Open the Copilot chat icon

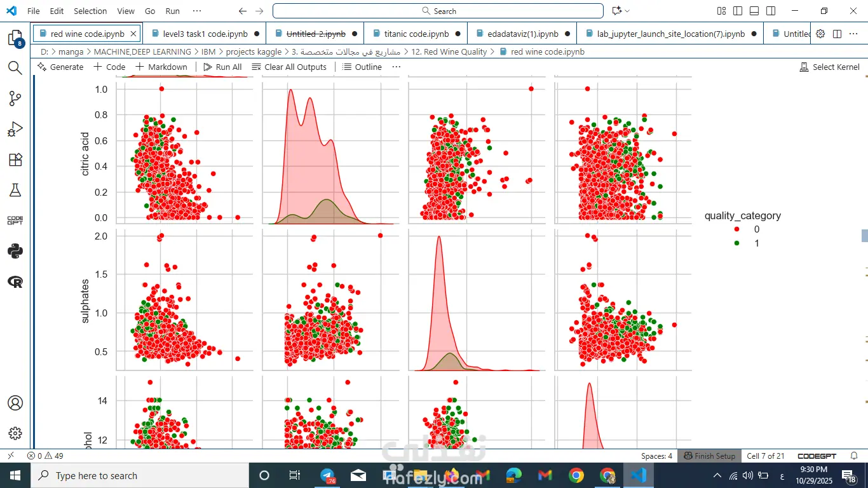(616, 11)
